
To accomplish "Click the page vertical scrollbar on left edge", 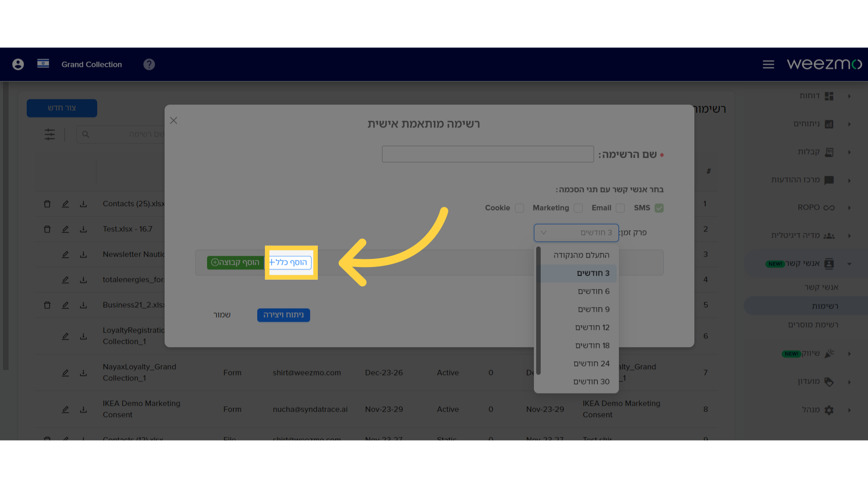I will pos(5,226).
